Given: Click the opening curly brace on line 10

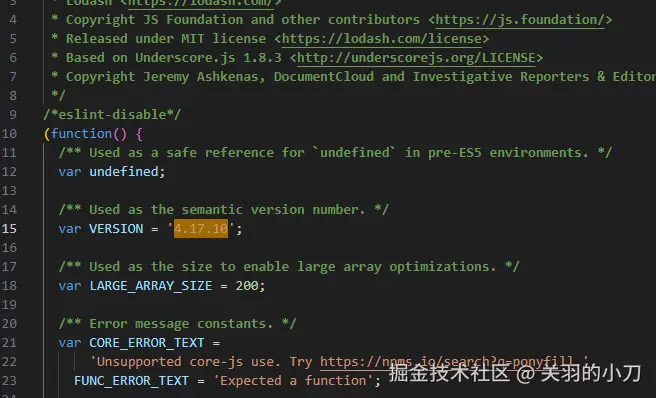Looking at the screenshot, I should (139, 134).
